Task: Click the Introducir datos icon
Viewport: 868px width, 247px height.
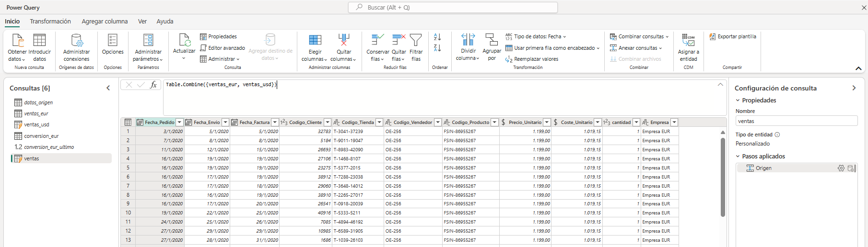Action: click(x=39, y=41)
